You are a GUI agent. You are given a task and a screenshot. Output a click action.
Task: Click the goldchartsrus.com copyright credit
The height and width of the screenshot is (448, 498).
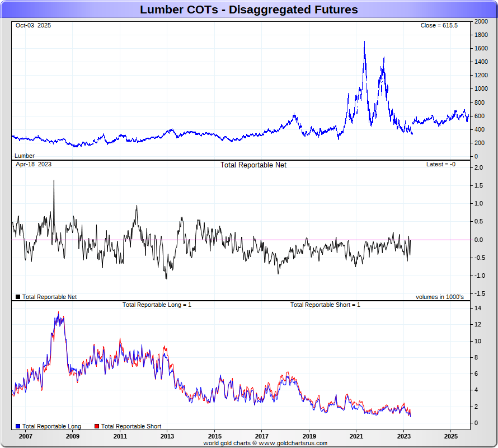(265, 443)
